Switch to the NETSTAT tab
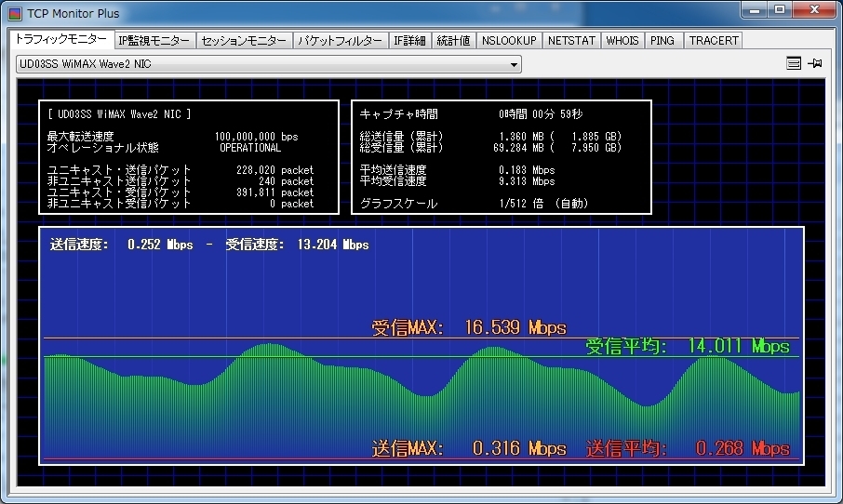Screen dimensions: 843x504 click(570, 41)
